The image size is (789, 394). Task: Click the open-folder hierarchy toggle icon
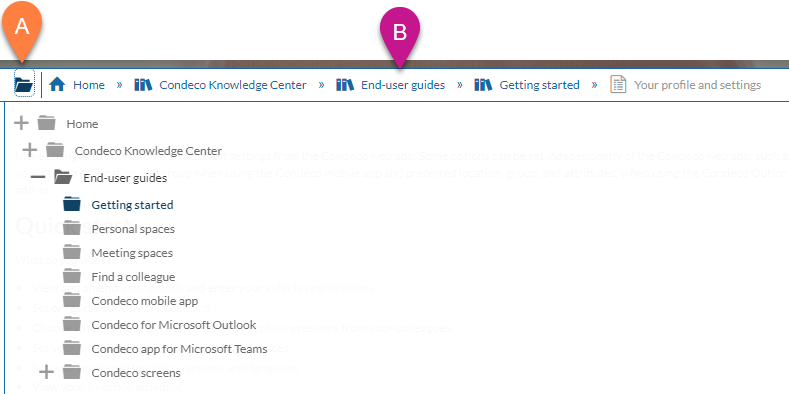[24, 85]
